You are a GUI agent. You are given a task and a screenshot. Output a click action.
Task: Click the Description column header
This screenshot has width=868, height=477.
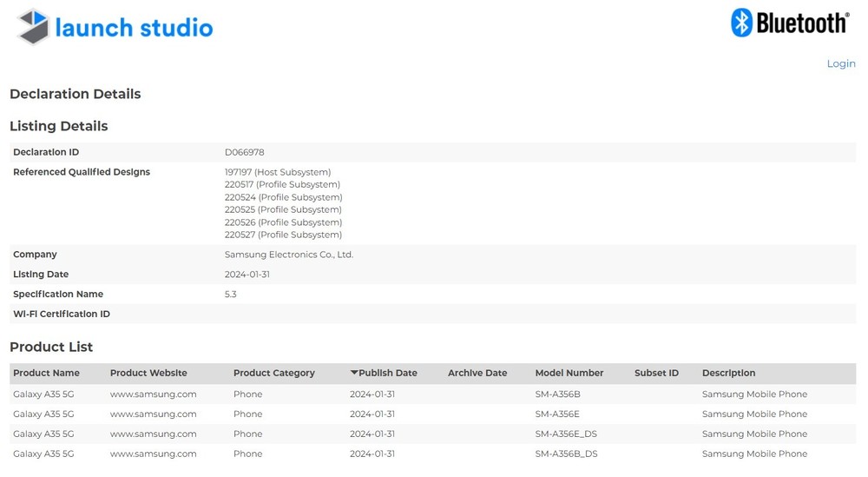[x=728, y=373]
